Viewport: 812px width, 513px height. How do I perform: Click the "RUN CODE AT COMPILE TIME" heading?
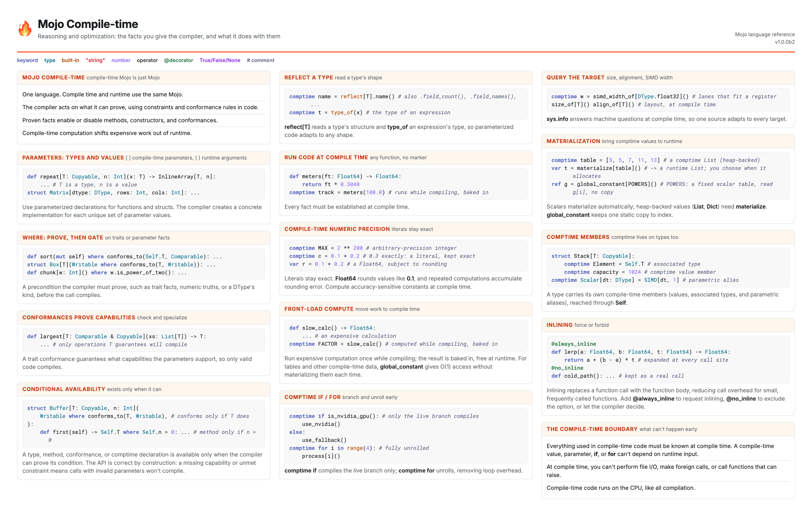click(326, 157)
